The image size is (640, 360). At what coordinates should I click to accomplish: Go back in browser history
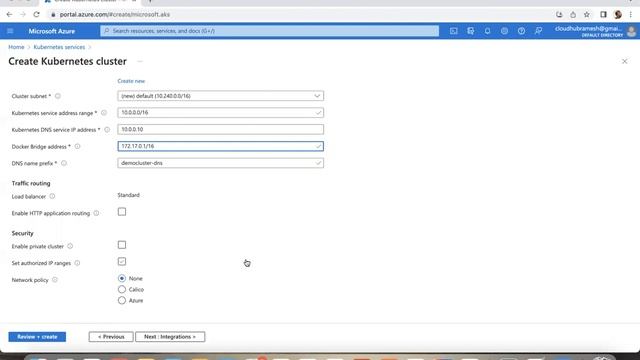[x=9, y=14]
